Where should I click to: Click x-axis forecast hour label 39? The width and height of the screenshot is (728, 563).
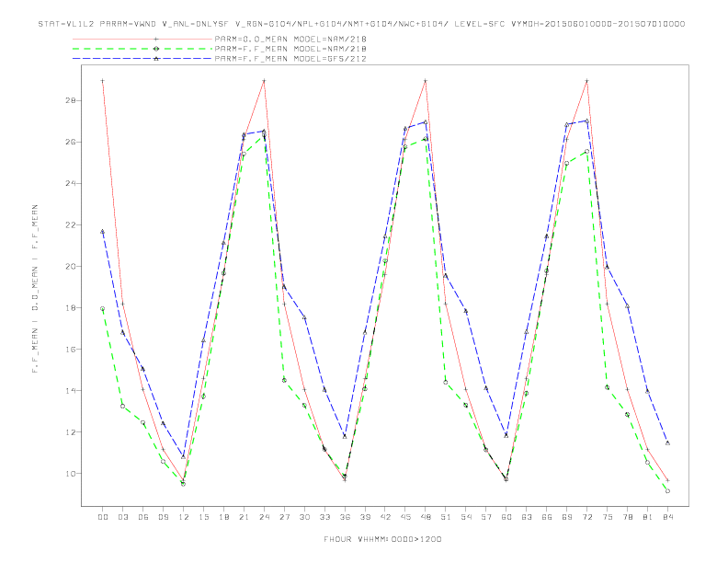click(365, 517)
